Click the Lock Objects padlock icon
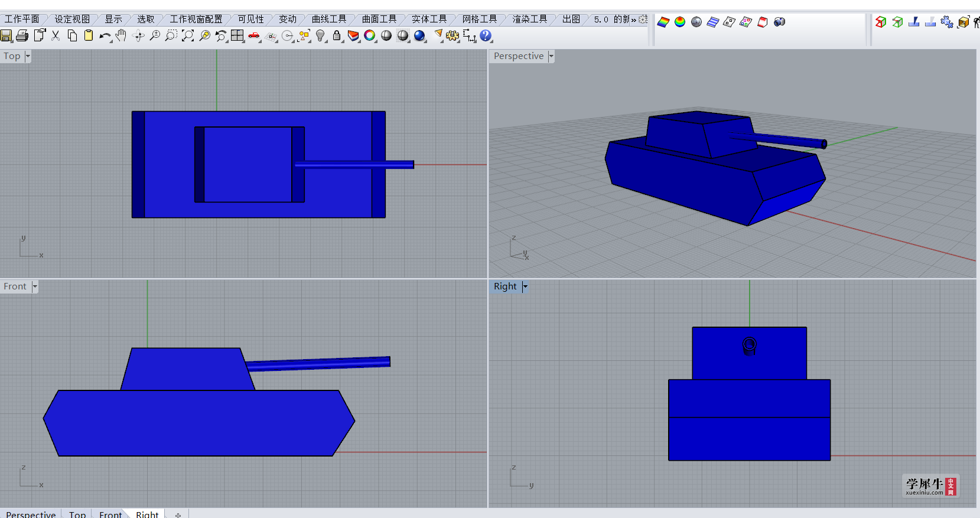The image size is (980, 518). coord(337,36)
